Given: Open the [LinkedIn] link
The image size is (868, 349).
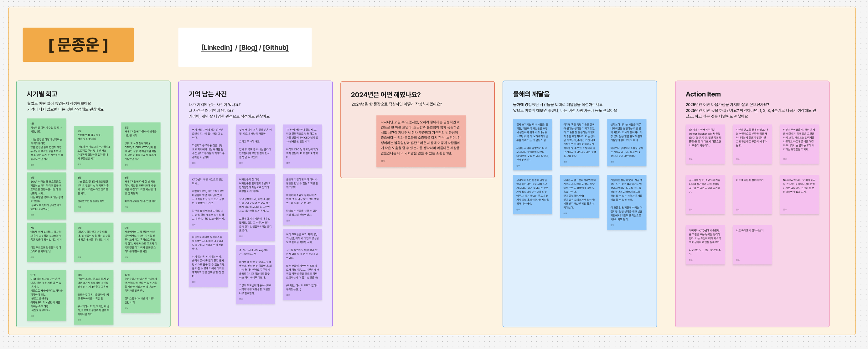Looking at the screenshot, I should click(216, 48).
